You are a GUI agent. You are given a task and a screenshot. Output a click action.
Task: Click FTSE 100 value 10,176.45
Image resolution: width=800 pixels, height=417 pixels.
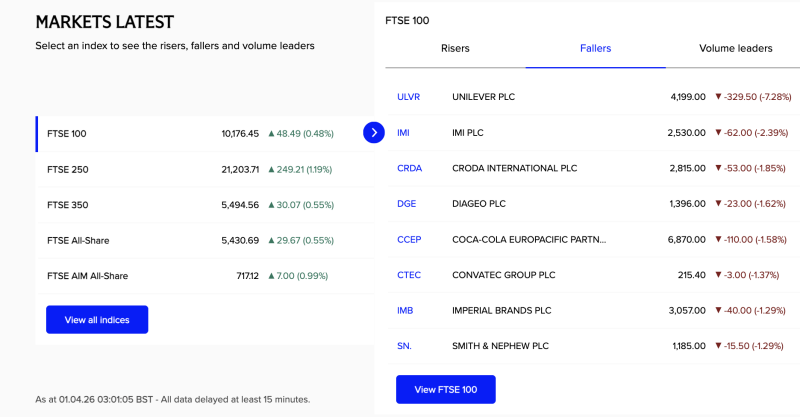[240, 134]
